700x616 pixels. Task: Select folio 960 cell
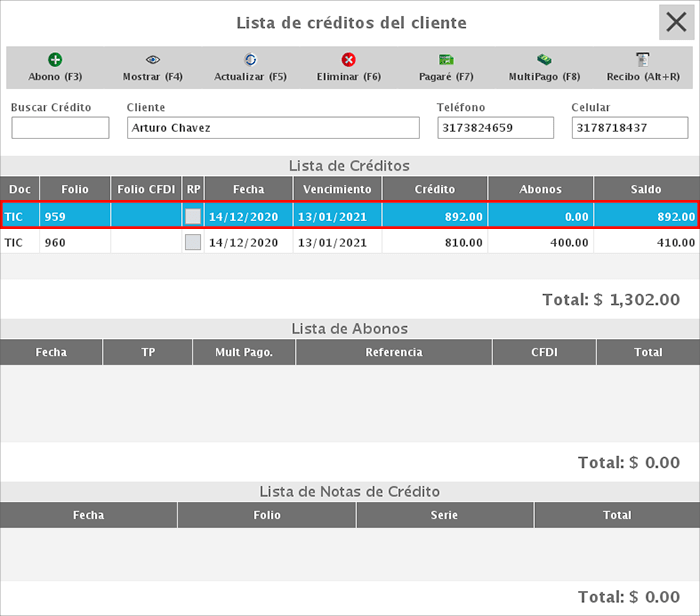pyautogui.click(x=75, y=242)
